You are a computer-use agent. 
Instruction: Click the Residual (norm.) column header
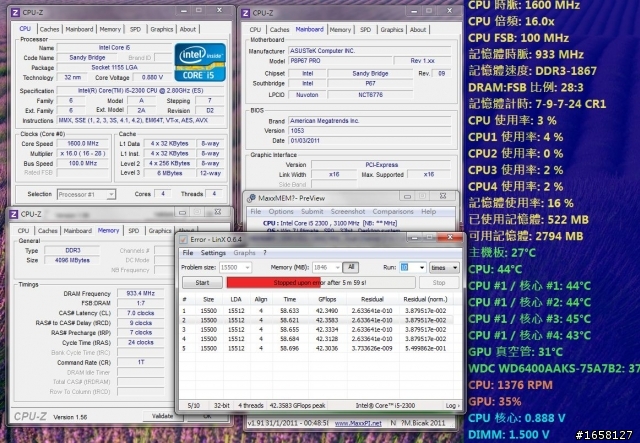click(425, 299)
